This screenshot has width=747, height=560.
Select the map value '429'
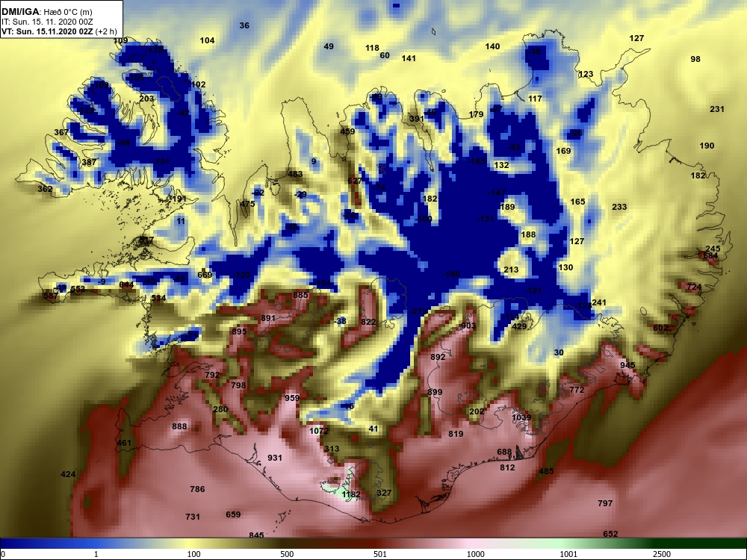[x=519, y=326]
